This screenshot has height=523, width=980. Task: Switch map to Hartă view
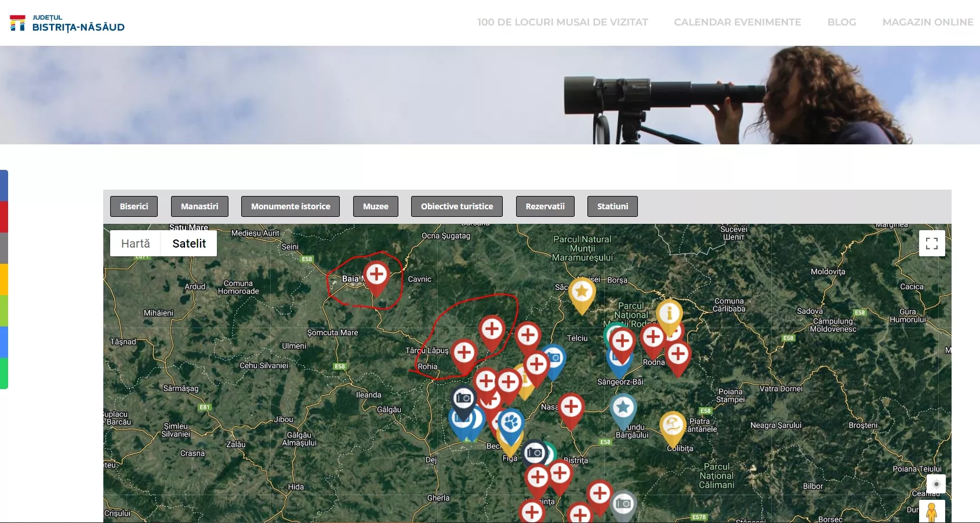click(136, 244)
